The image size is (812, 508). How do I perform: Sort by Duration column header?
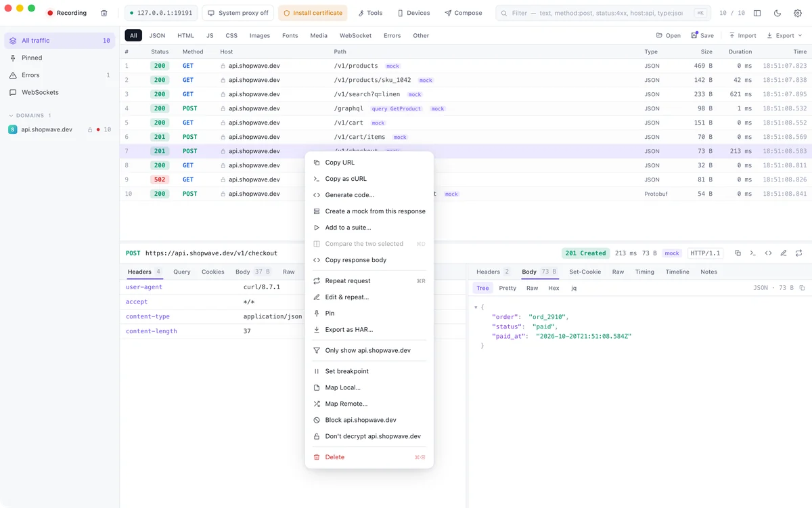pos(740,51)
